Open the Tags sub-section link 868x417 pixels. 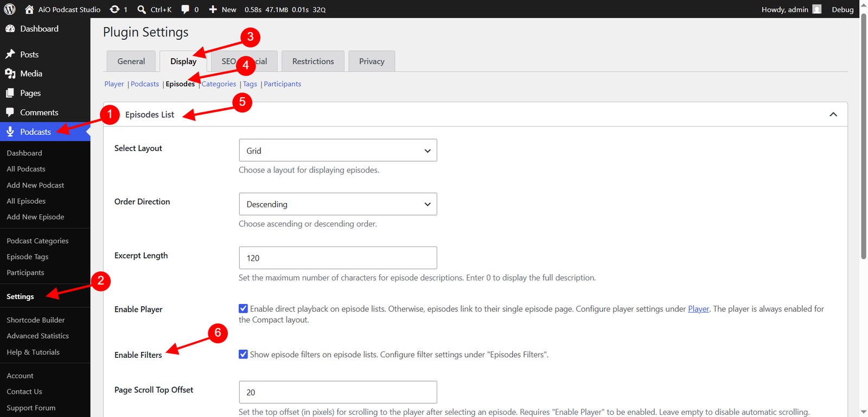click(x=250, y=84)
